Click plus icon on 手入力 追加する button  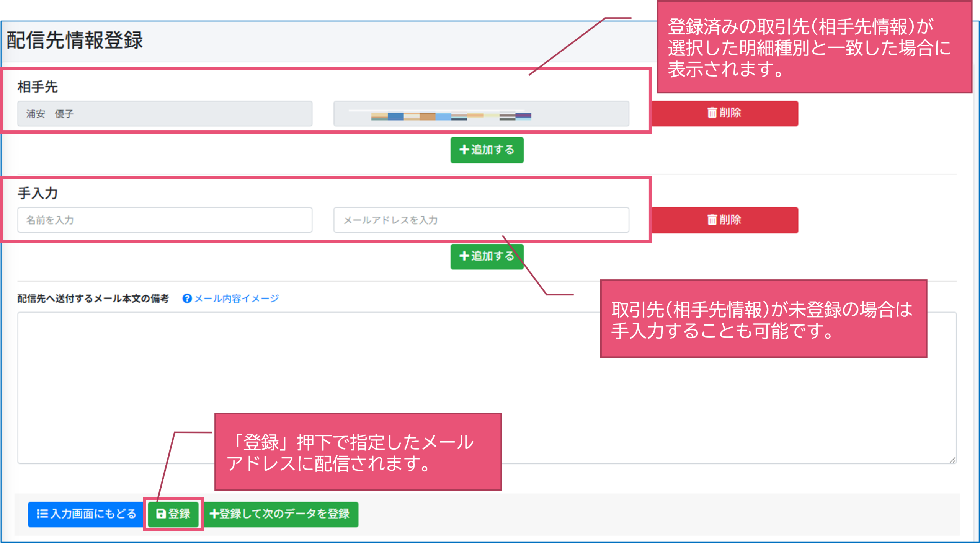[x=464, y=256]
